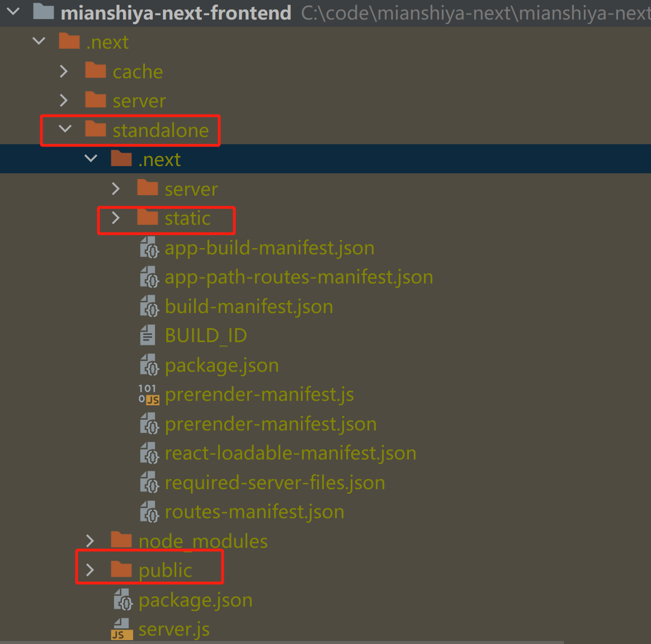Select the BUILD_ID file name
Screen dimensions: 651x644
[x=206, y=335]
